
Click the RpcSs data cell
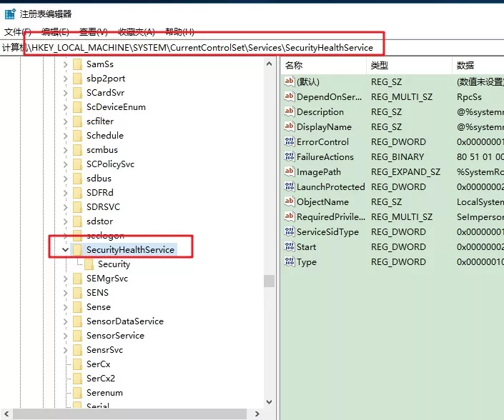coord(469,96)
